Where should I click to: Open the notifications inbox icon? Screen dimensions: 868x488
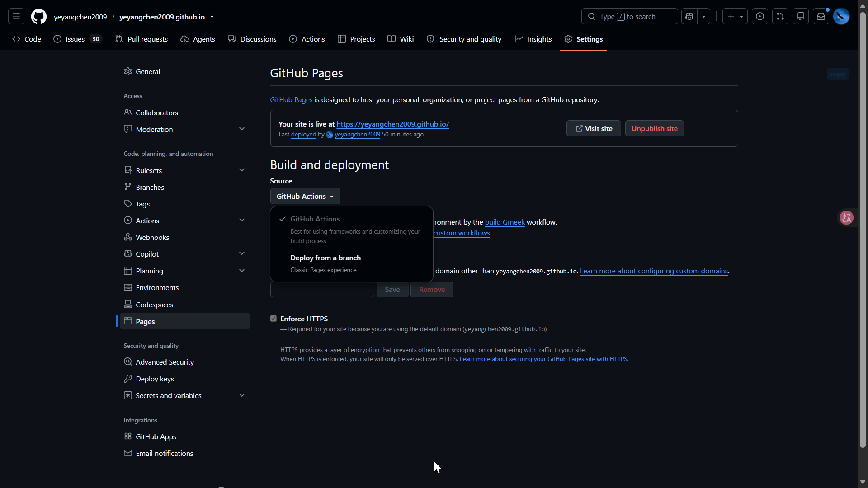[x=821, y=17]
